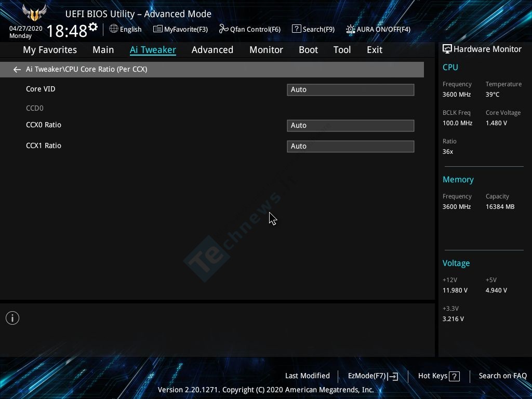Switch to the Tool tab
Screen dimensions: 532x399
(x=342, y=50)
